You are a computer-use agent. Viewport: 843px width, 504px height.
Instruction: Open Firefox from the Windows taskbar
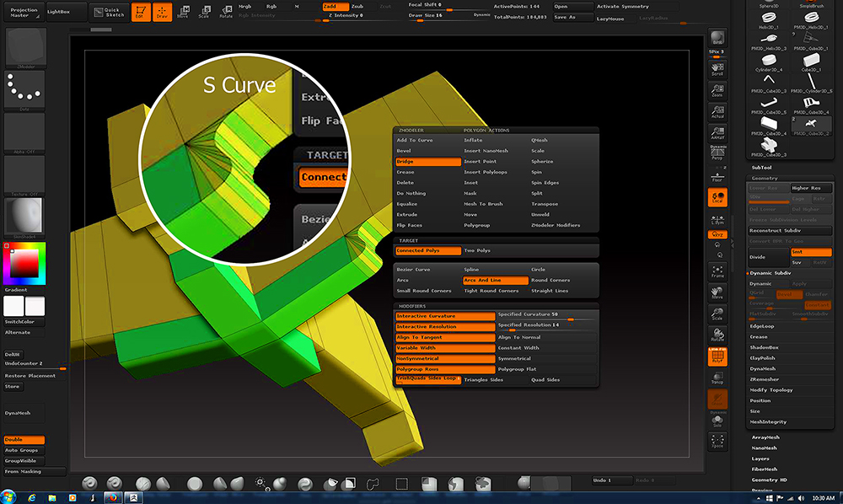pos(112,496)
